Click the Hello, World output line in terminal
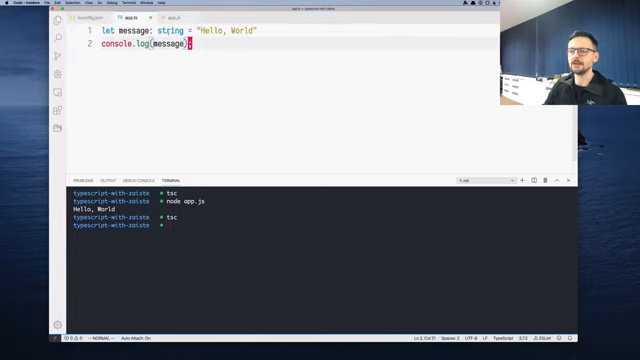Image resolution: width=640 pixels, height=360 pixels. tap(94, 209)
